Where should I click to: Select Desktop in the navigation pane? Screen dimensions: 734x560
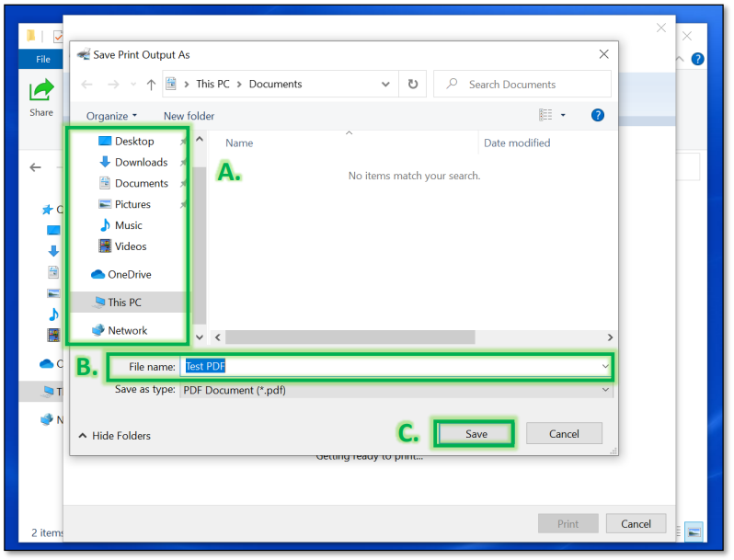point(133,141)
